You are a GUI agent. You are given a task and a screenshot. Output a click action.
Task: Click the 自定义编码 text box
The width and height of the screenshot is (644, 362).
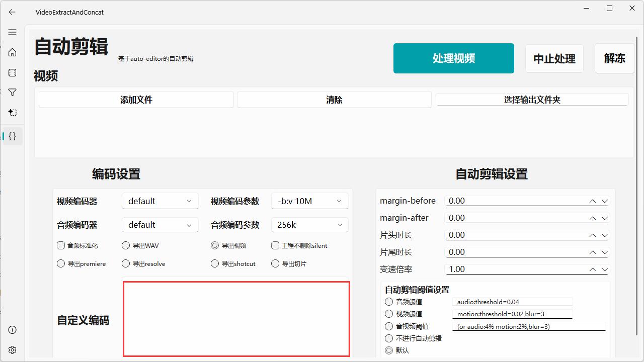click(236, 319)
